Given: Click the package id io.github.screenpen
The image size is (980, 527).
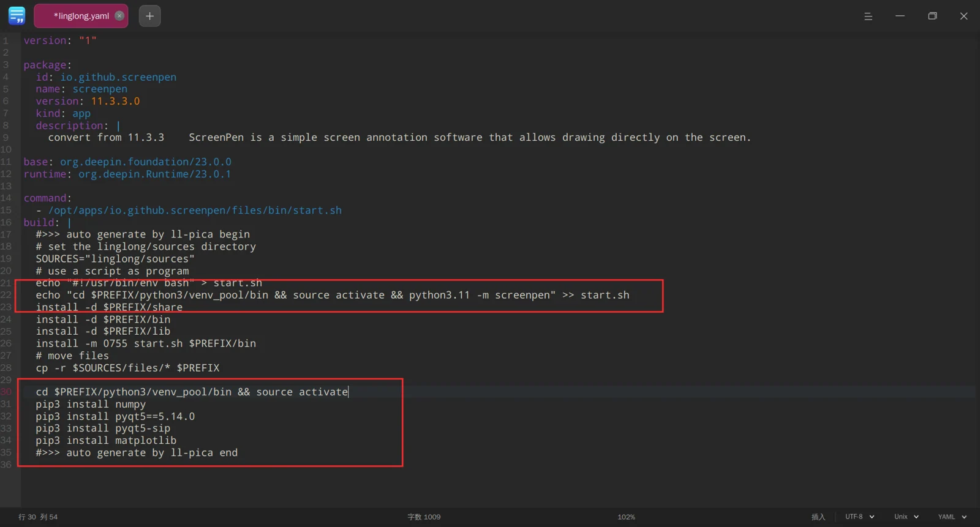Looking at the screenshot, I should (x=118, y=77).
